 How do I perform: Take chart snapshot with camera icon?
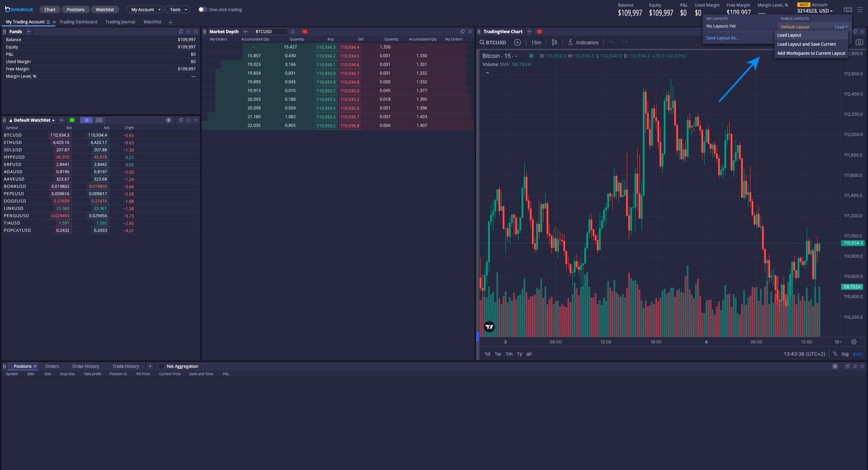coord(859,42)
